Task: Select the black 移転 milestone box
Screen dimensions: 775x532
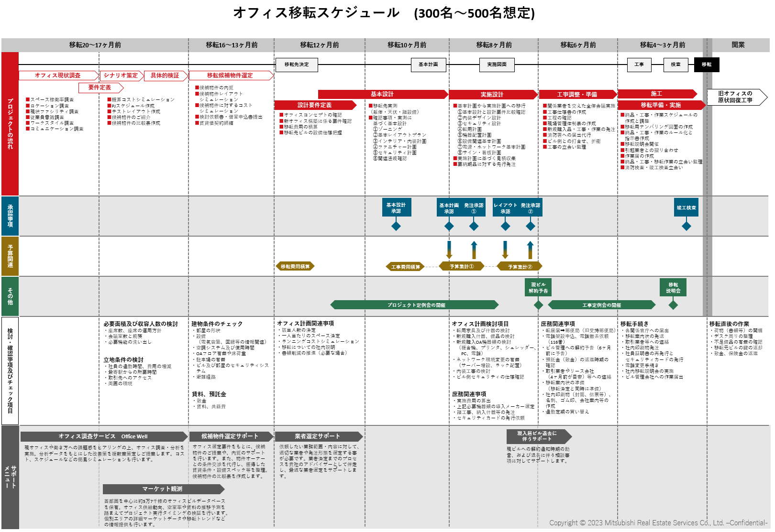Action: click(x=706, y=65)
